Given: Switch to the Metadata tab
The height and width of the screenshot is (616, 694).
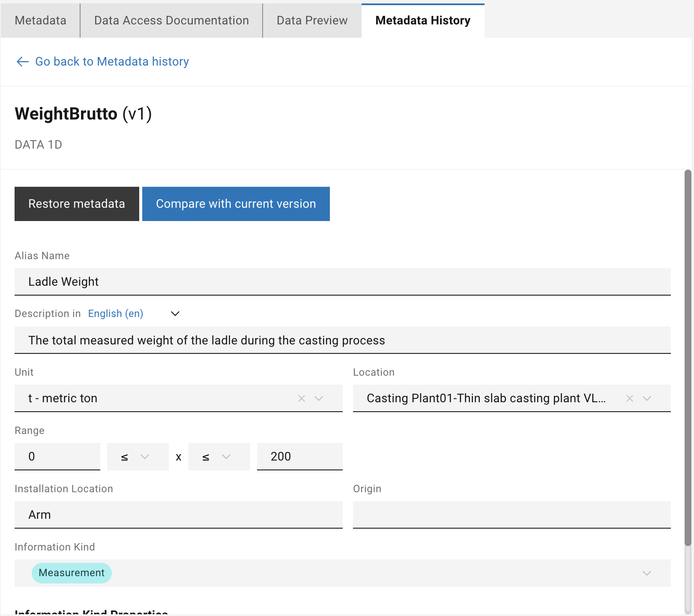Looking at the screenshot, I should (40, 21).
